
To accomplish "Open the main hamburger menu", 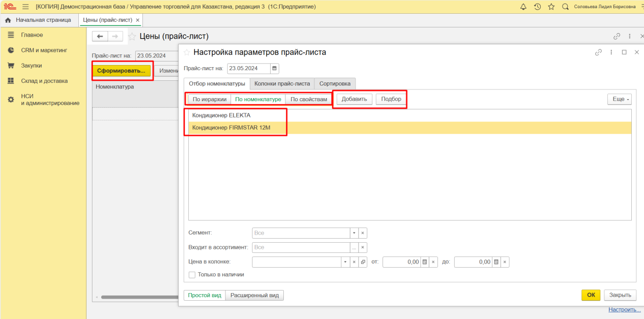I will 25,7.
